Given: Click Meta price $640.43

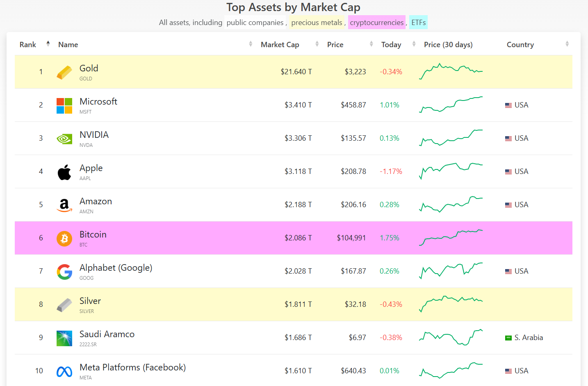Looking at the screenshot, I should (353, 371).
